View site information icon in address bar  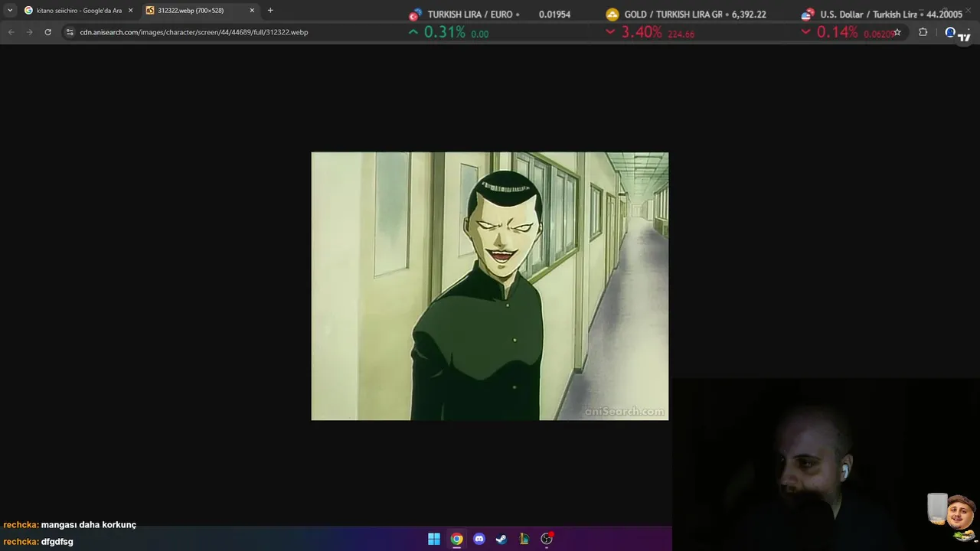(x=70, y=32)
